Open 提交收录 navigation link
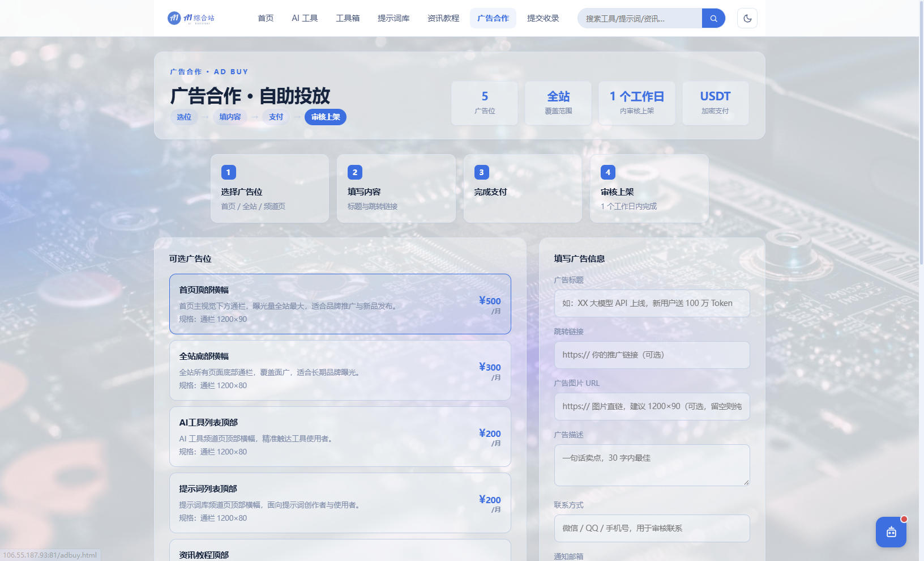The width and height of the screenshot is (924, 561). click(x=543, y=18)
